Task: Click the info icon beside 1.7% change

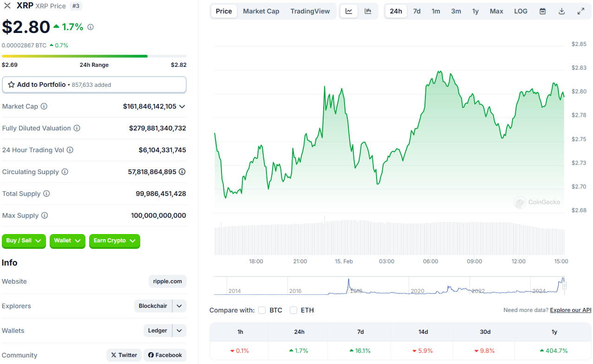Action: tap(91, 27)
